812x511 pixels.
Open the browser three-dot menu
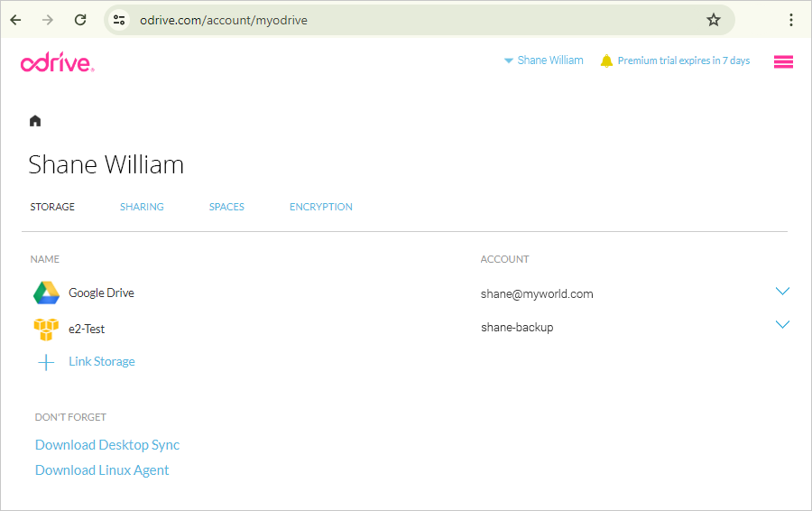tap(790, 20)
